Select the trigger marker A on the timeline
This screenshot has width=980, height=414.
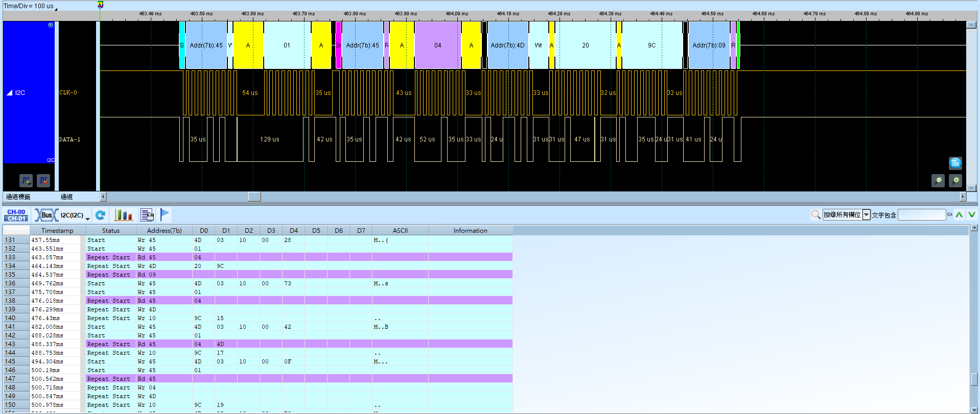101,5
